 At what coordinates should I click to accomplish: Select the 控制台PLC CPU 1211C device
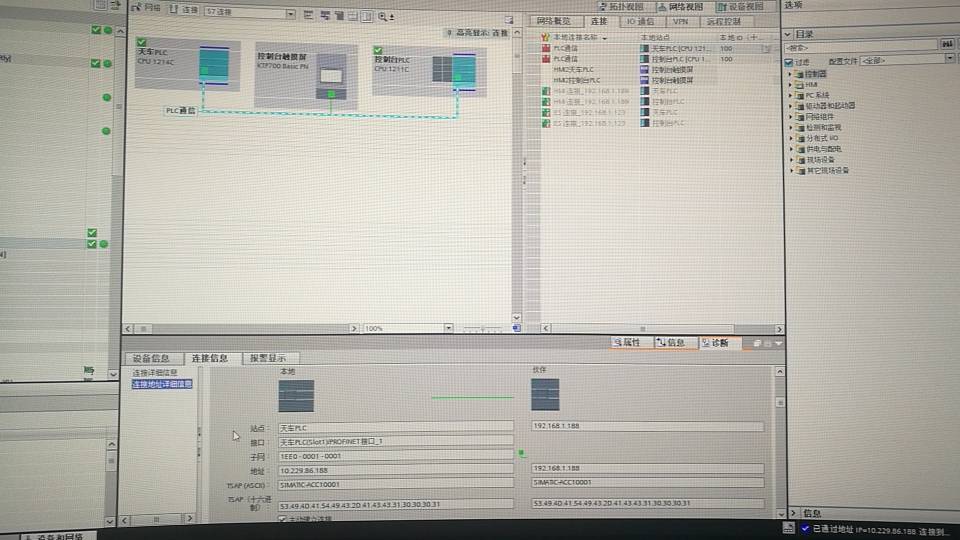coord(429,70)
